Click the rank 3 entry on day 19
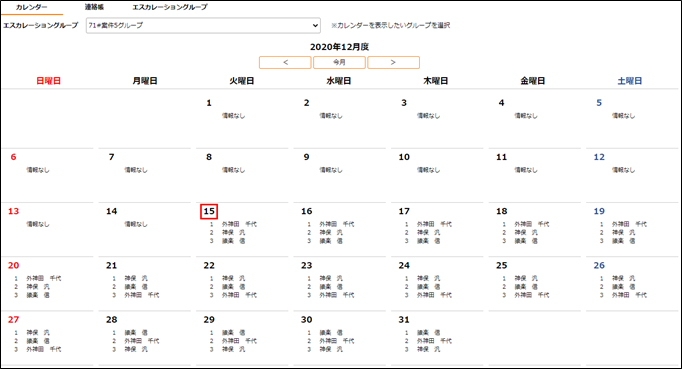682x369 pixels. coord(624,241)
